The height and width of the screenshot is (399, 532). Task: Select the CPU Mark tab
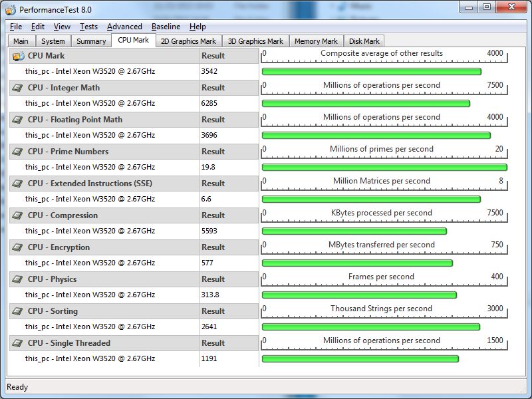click(x=134, y=40)
